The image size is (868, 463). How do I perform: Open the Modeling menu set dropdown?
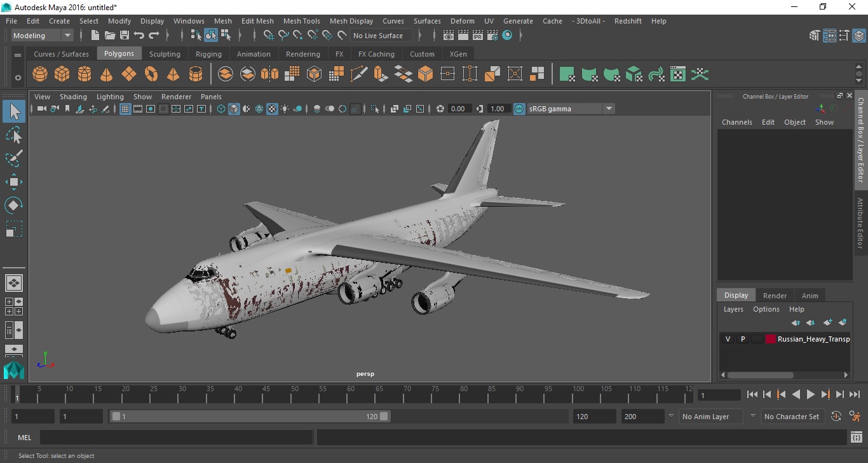tap(43, 36)
